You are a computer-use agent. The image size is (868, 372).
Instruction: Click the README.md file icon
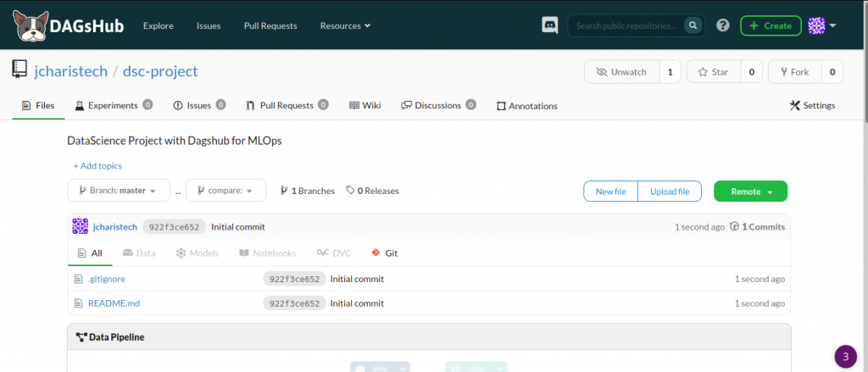[x=79, y=303]
